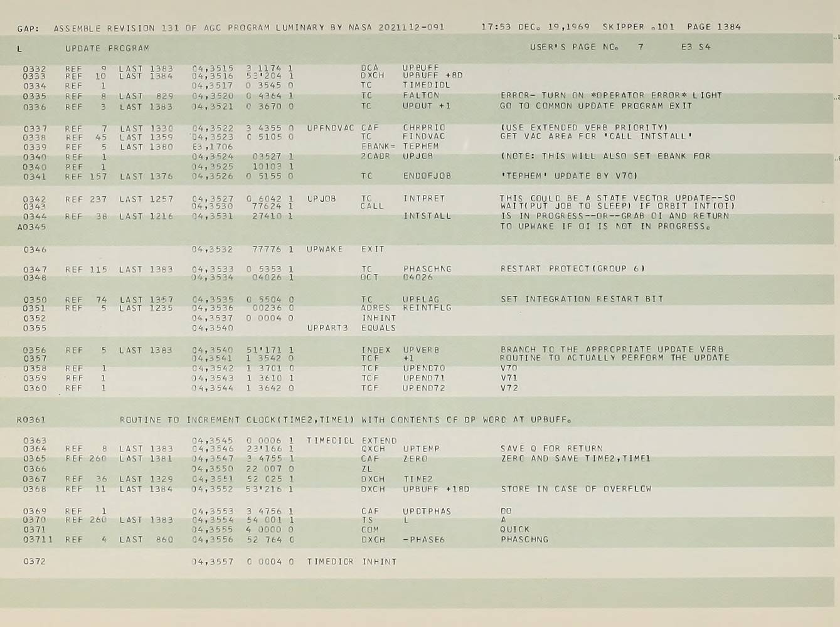Click the opcode 'EXTEND'

379,441
